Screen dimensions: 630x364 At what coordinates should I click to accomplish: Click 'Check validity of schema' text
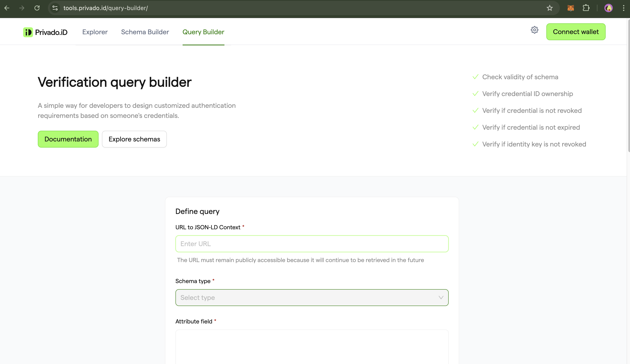pos(520,77)
